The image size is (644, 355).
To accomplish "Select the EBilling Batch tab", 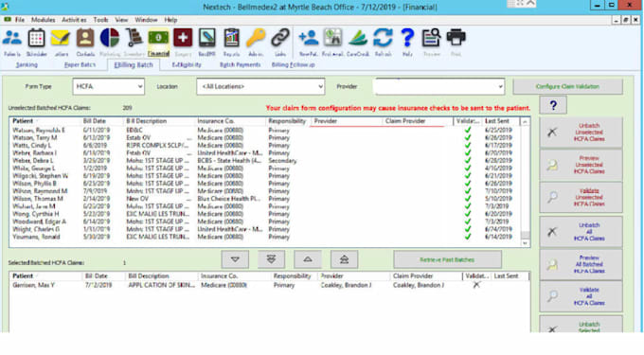I will pos(134,64).
